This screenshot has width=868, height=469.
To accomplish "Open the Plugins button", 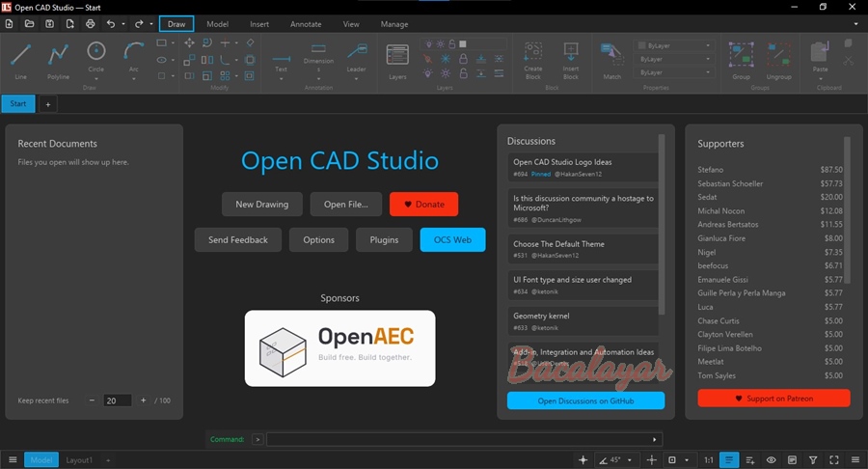I will pos(384,239).
